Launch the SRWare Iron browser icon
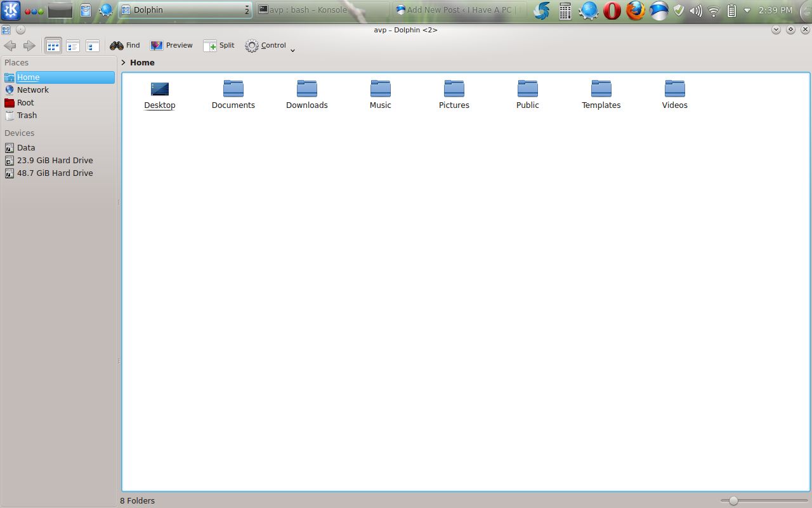 659,10
